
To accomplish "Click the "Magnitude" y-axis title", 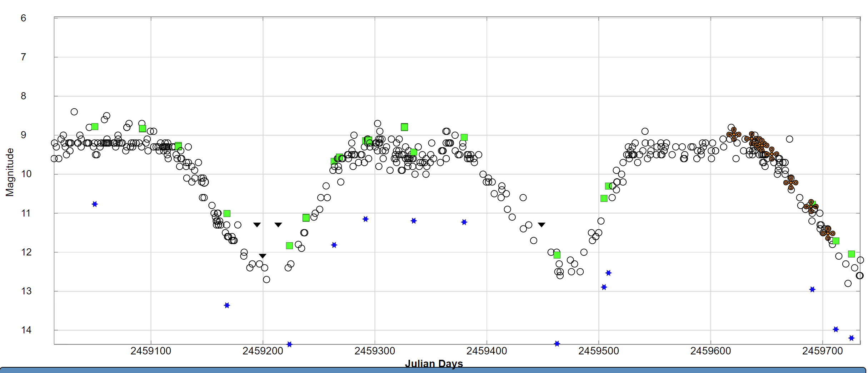I will (x=10, y=172).
